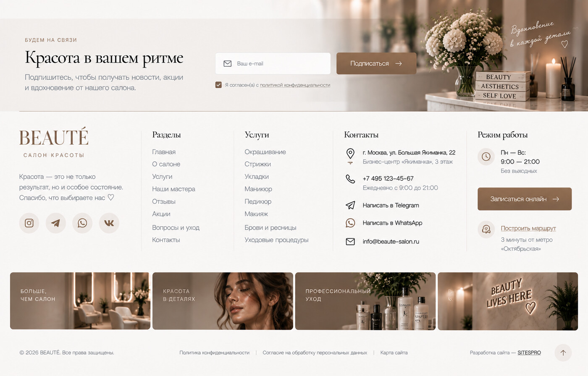
Task: Open the Карта сайта link
Action: point(394,353)
